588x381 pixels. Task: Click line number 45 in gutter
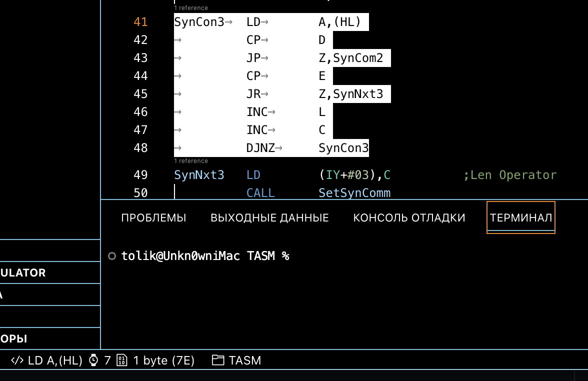point(140,94)
